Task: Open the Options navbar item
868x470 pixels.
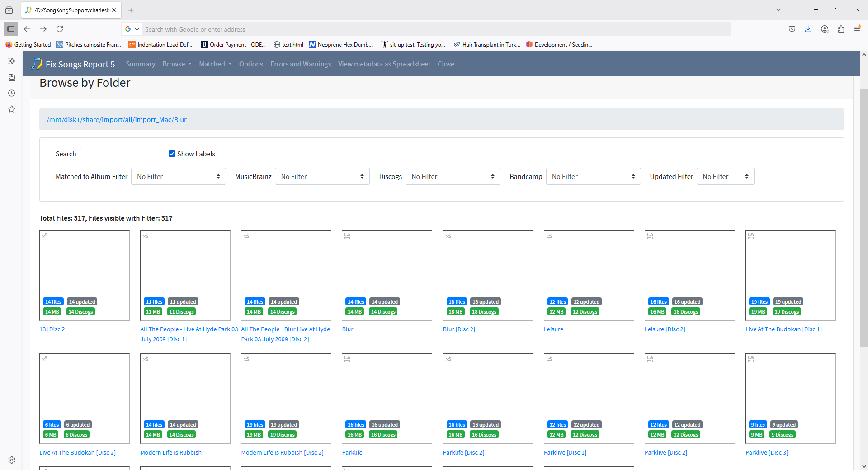Action: click(x=251, y=64)
